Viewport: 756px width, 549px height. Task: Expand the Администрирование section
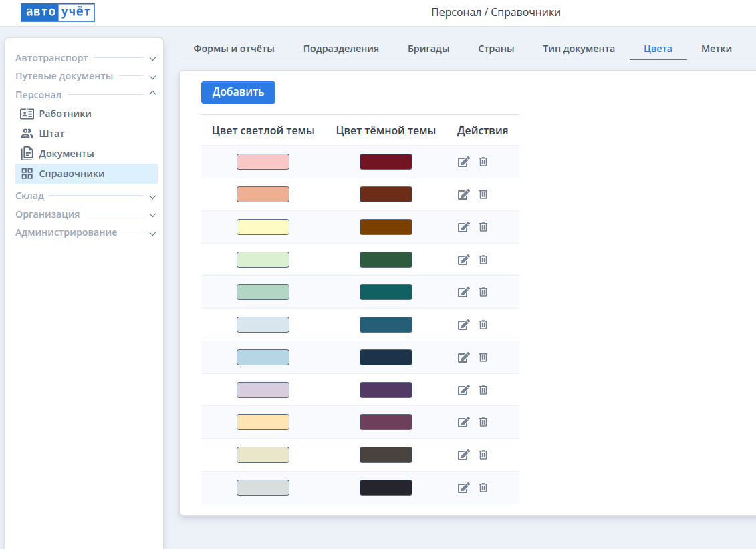tap(152, 234)
